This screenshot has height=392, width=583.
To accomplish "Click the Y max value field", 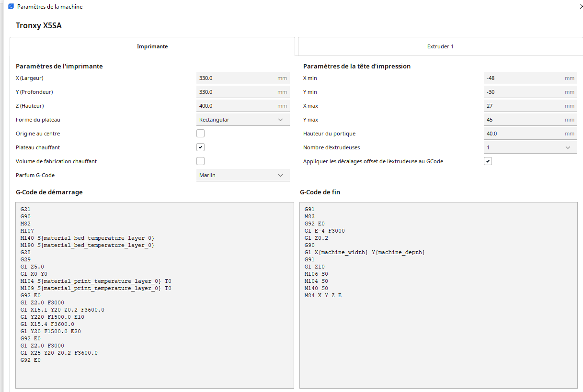I will [530, 120].
